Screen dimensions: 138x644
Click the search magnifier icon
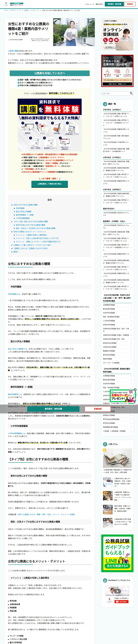coord(131,93)
